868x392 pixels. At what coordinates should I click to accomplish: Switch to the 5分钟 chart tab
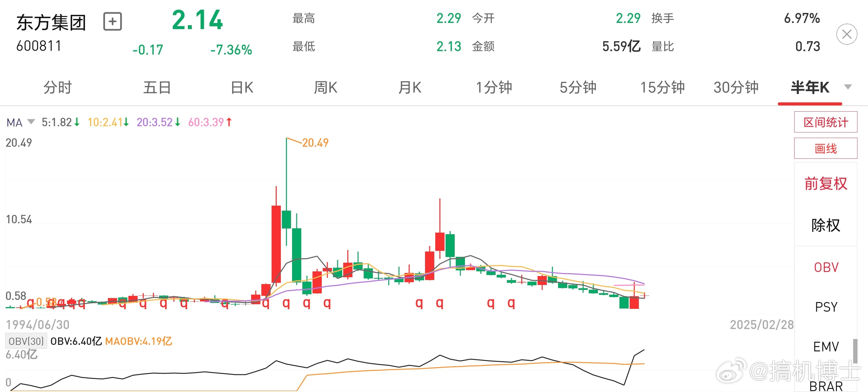point(578,88)
